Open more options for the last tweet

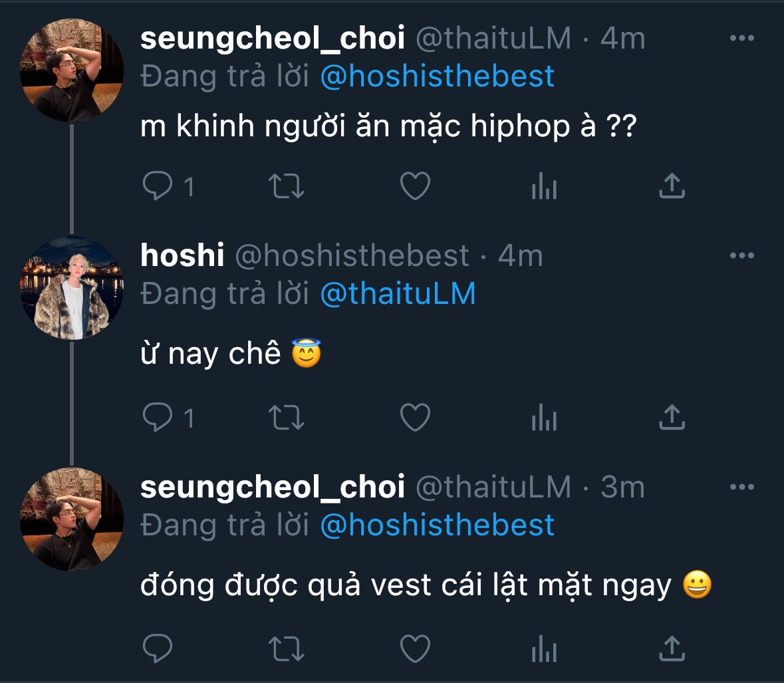[741, 487]
